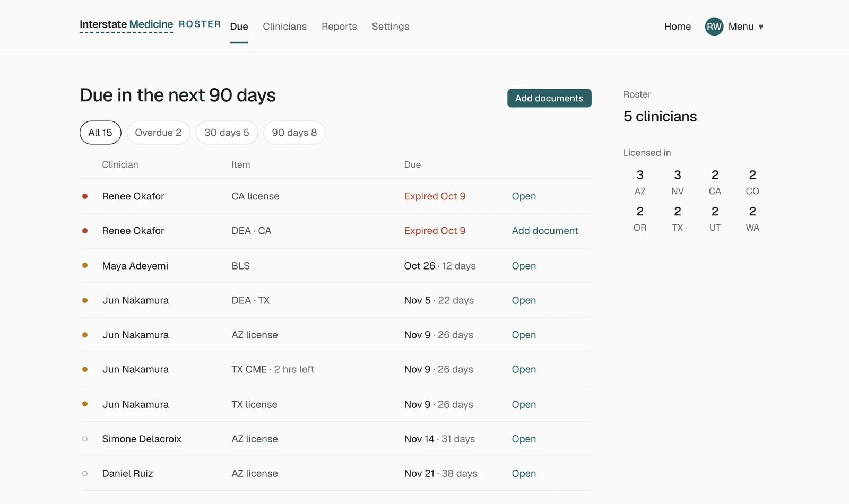Open the Interstate Medicine Roster logo link
849x504 pixels.
tap(150, 25)
